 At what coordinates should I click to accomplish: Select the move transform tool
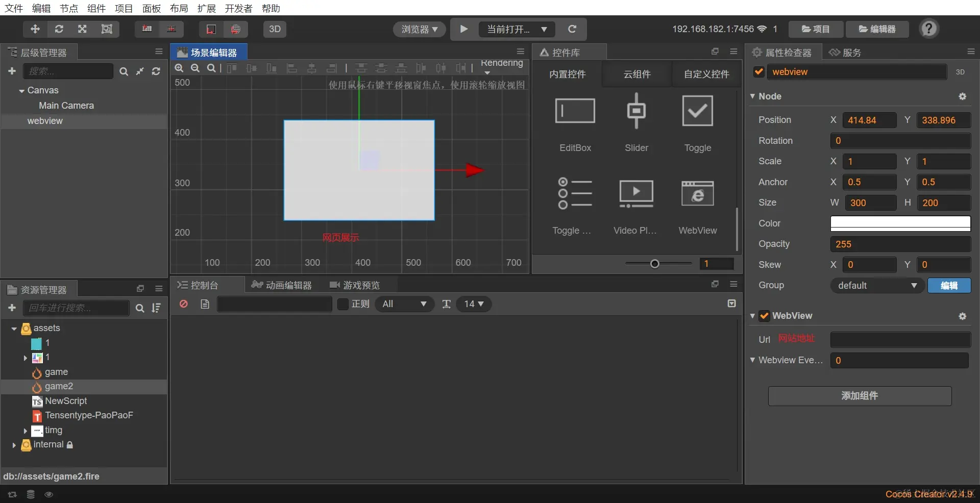coord(35,29)
